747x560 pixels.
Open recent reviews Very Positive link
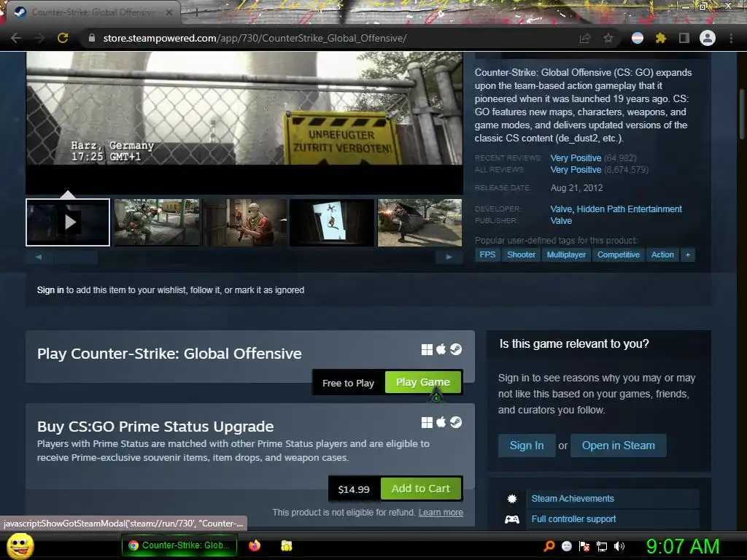tap(576, 157)
